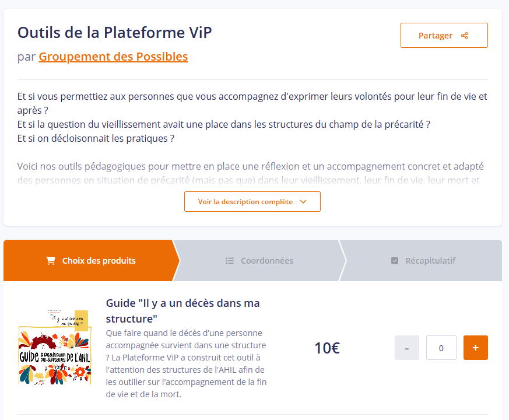Click the Outils de la Plateforme ViP heading
Viewport: 509px width, 420px height.
pos(115,33)
